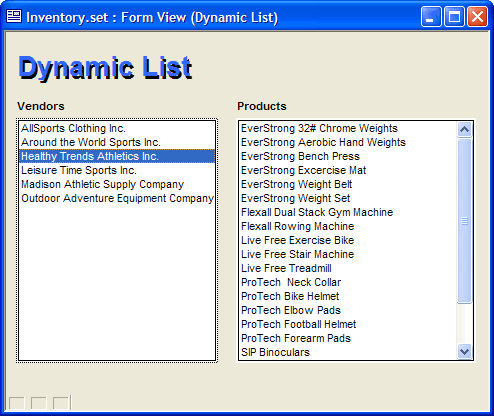Select Outdoor Adventure Equipment Company vendor
This screenshot has height=416, width=494.
pos(117,198)
